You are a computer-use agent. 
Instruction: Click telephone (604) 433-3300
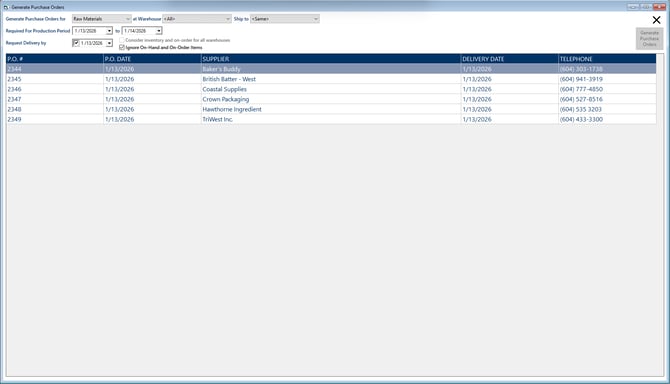tap(607, 119)
